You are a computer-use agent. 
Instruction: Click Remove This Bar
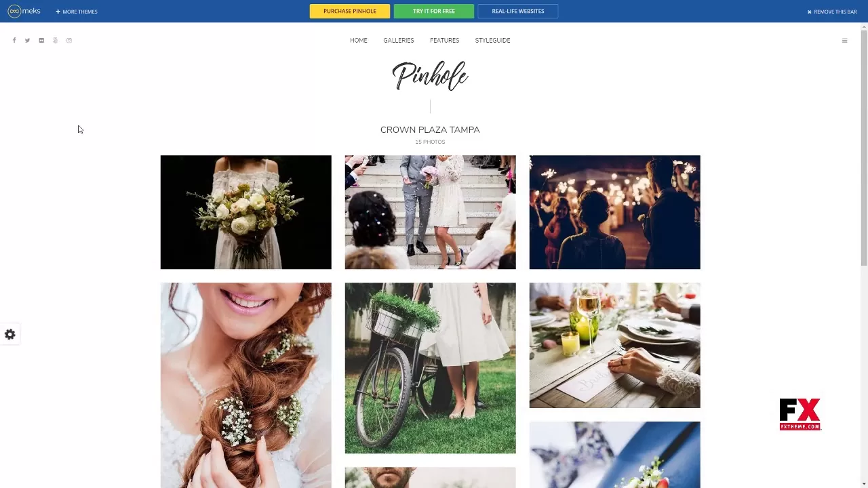point(832,12)
